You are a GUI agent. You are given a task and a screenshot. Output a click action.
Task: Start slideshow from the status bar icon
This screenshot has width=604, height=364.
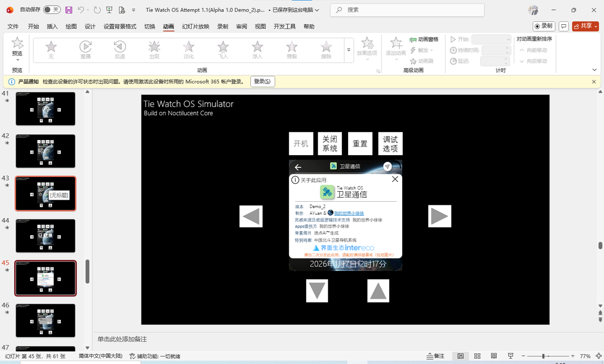(511, 356)
